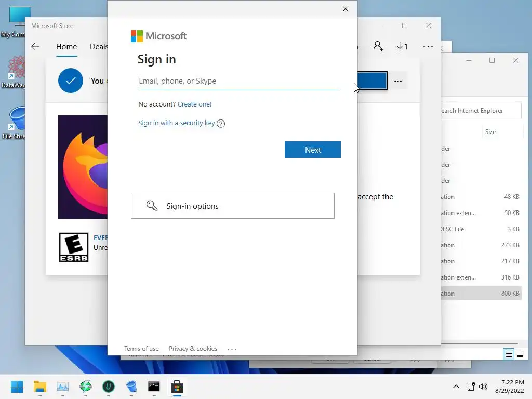Maximize the Explorer window
The image size is (532, 399).
492,60
